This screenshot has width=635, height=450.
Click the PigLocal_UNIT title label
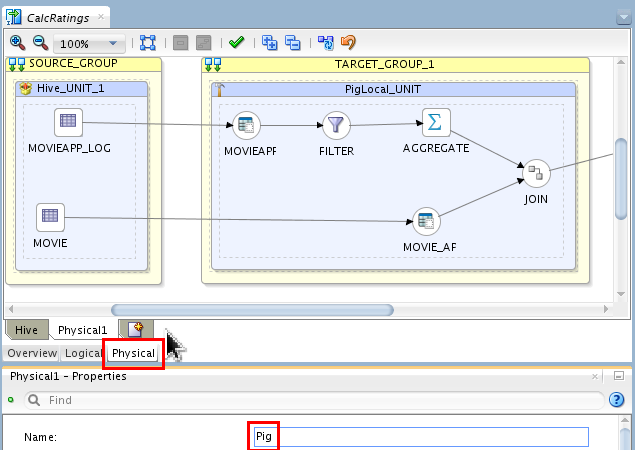click(383, 89)
